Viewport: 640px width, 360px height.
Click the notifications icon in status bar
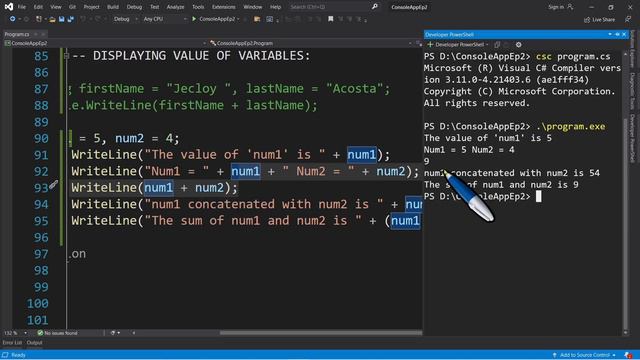(x=628, y=355)
